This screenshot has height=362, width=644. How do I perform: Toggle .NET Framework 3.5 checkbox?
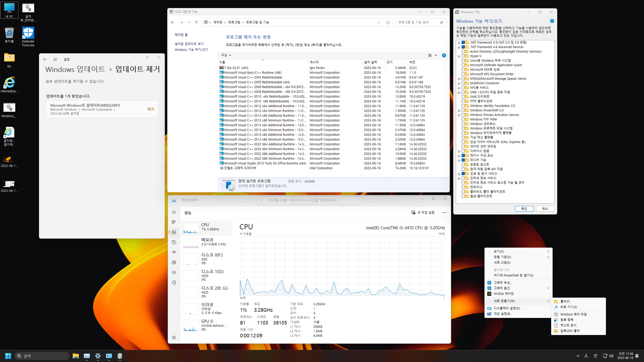pyautogui.click(x=463, y=43)
